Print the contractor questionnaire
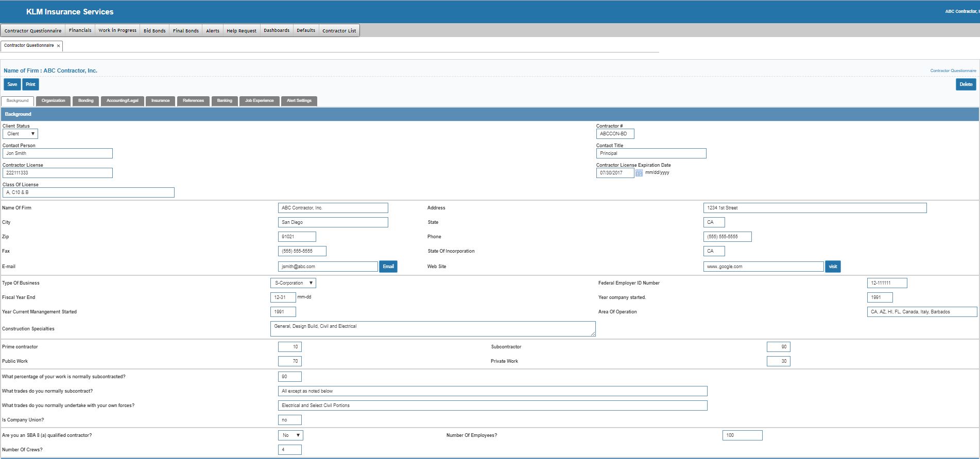The width and height of the screenshot is (980, 459). (31, 84)
